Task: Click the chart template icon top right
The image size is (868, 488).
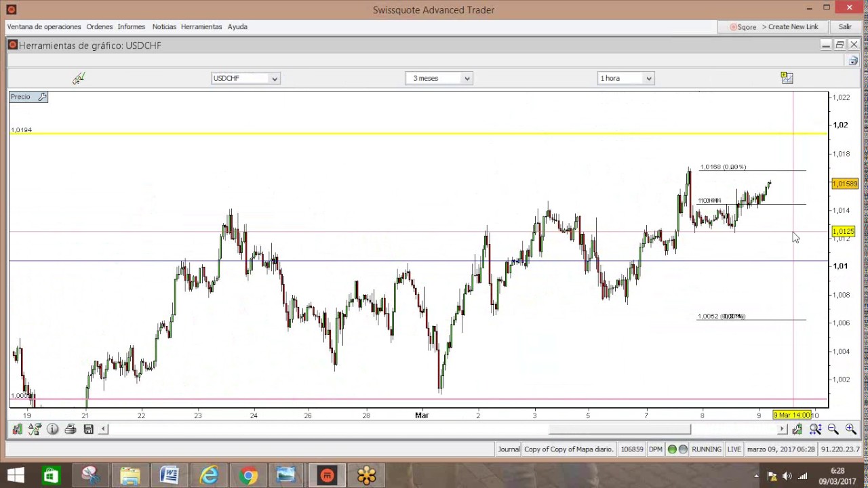Action: (787, 79)
